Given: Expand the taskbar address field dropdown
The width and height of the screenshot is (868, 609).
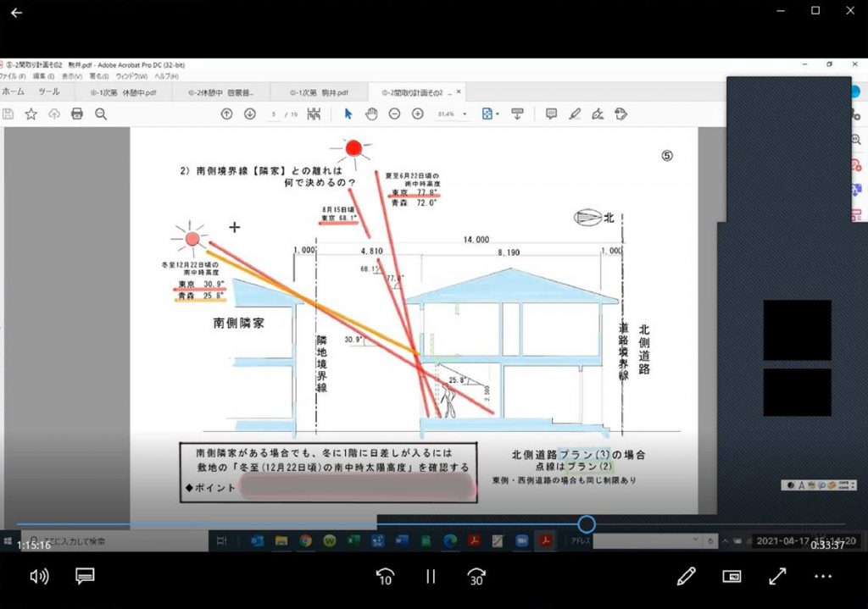Looking at the screenshot, I should (x=697, y=540).
